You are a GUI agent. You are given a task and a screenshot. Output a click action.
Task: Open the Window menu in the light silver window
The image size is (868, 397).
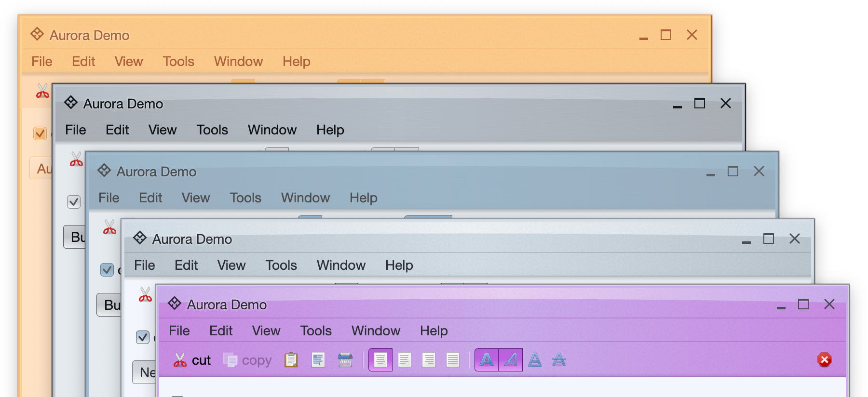coord(341,265)
